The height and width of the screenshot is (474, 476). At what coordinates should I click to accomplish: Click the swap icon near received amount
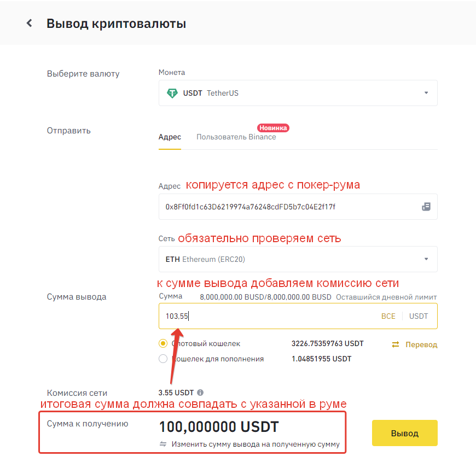tap(162, 444)
